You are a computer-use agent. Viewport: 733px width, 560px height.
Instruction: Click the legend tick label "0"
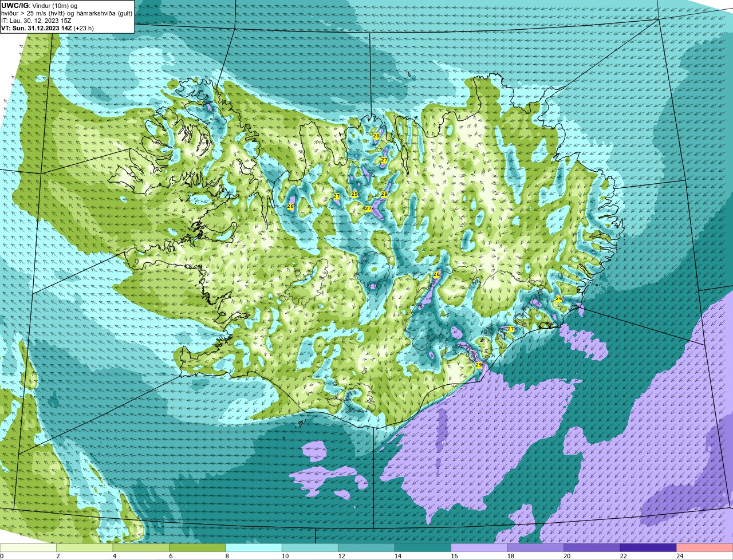pos(2,556)
